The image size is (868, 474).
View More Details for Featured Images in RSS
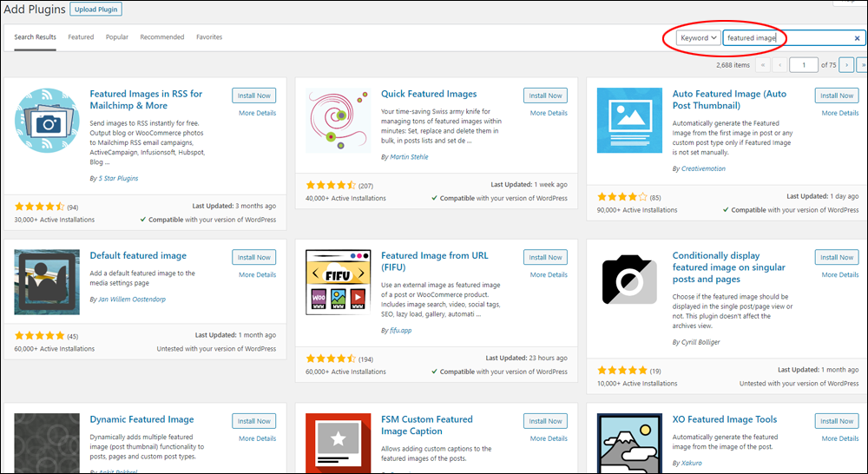[x=258, y=113]
